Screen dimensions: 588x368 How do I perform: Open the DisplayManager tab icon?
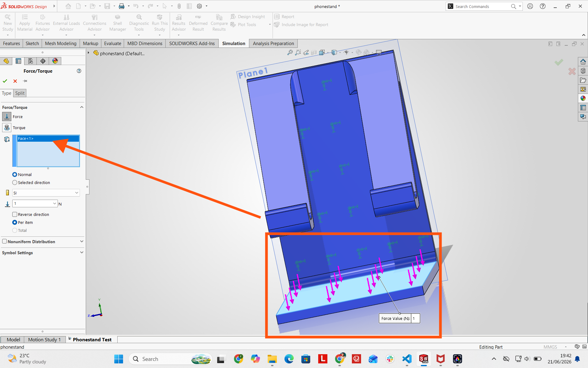tap(55, 61)
